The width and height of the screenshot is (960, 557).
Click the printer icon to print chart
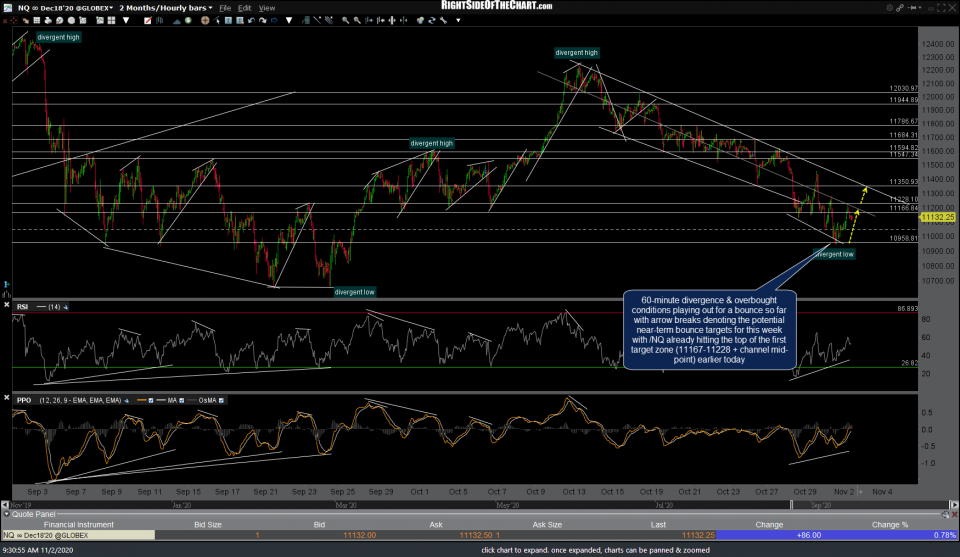pyautogui.click(x=48, y=20)
